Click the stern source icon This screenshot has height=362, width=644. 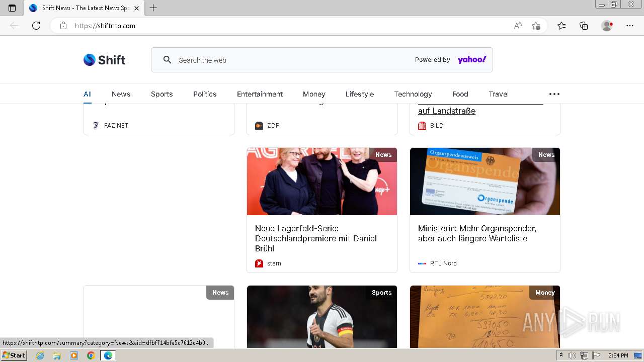pyautogui.click(x=259, y=263)
